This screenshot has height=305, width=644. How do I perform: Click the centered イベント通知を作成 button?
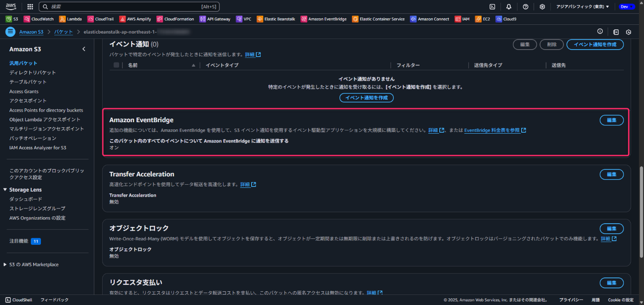coord(367,98)
